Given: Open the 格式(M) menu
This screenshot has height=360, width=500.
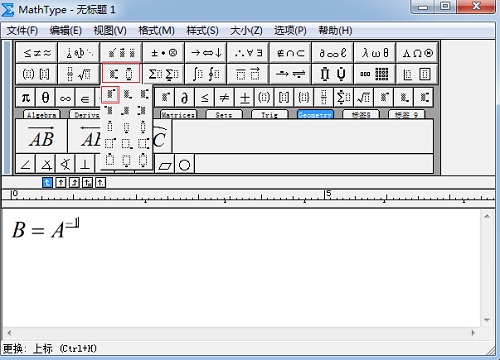Looking at the screenshot, I should coord(156,31).
